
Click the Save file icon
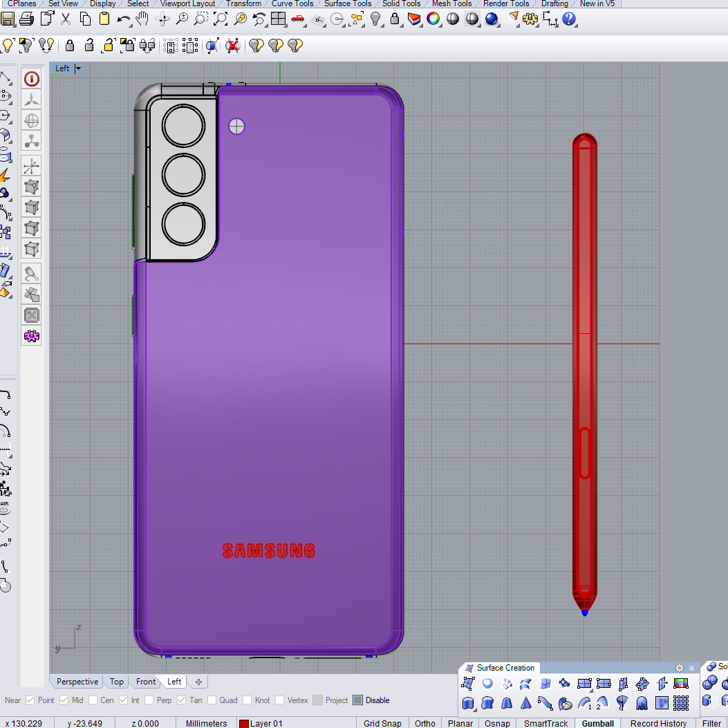pos(6,19)
